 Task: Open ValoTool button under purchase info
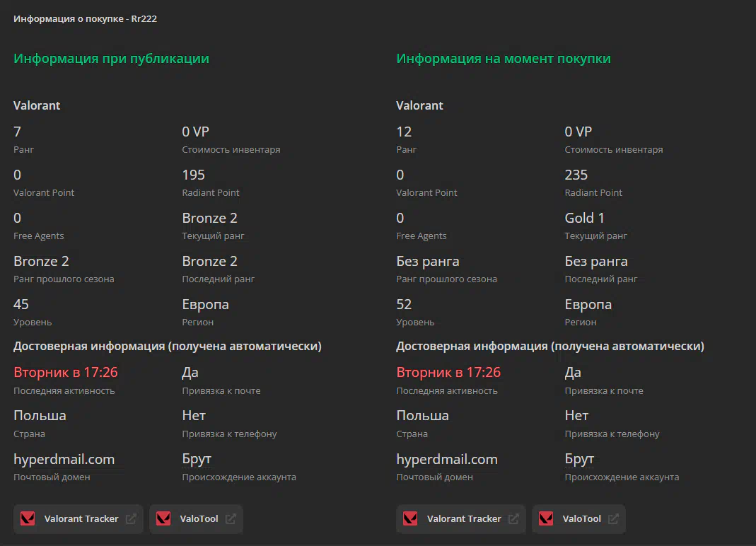tap(578, 519)
